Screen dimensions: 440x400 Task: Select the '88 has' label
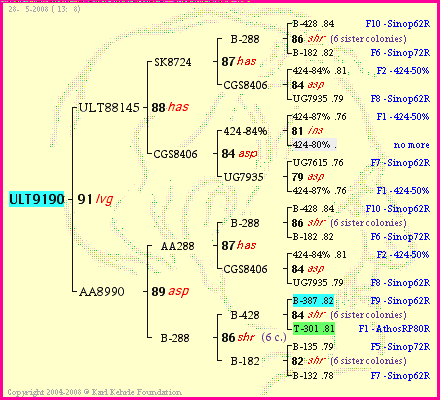point(170,107)
